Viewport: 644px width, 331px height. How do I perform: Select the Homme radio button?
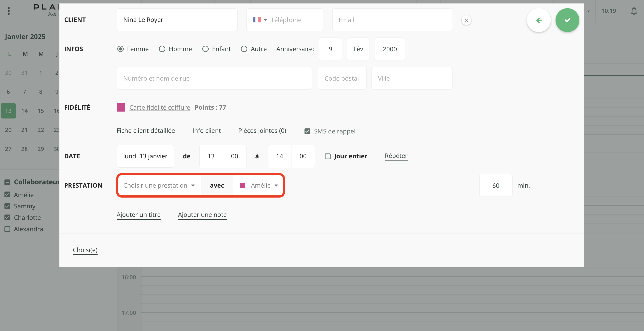point(162,49)
